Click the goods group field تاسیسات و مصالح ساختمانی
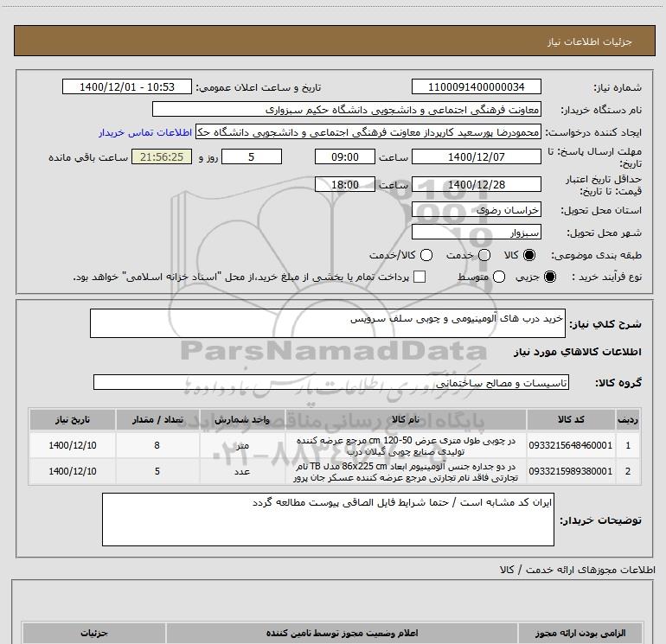 coord(331,382)
